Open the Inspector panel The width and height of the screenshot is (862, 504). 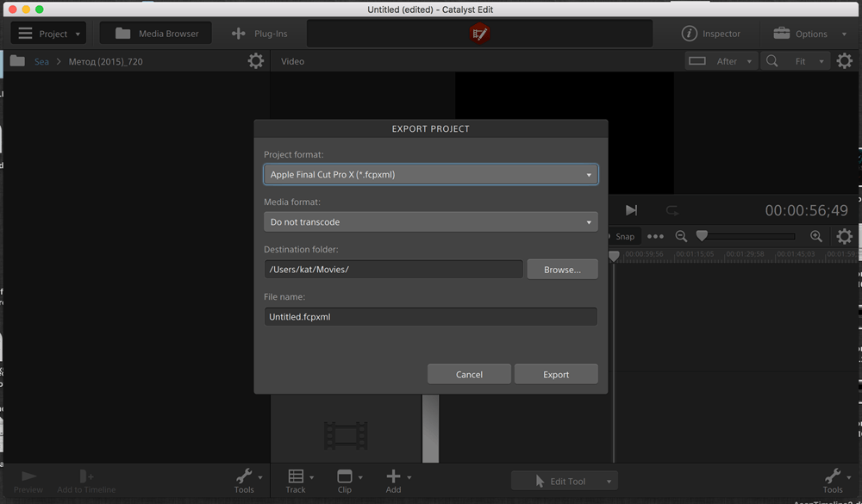click(x=711, y=34)
